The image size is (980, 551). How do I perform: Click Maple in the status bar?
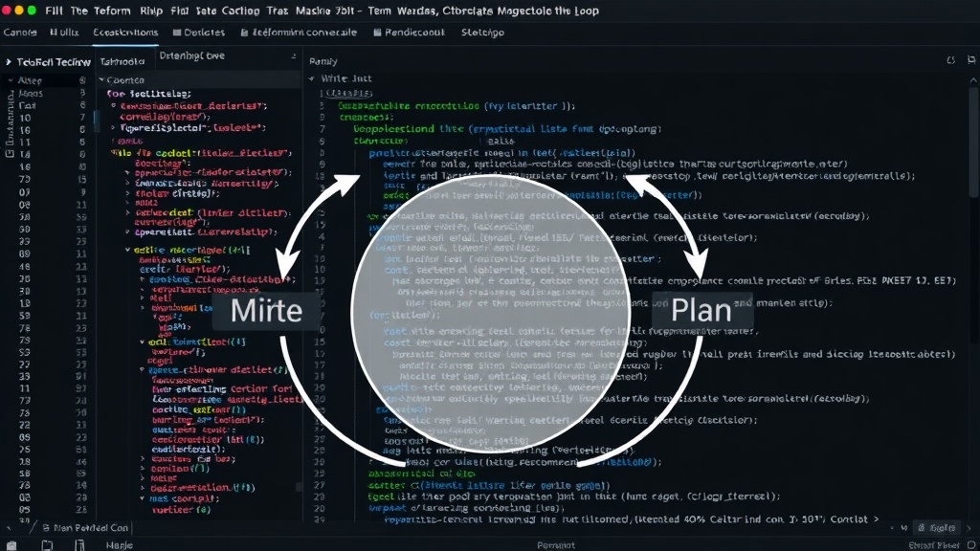click(x=120, y=545)
